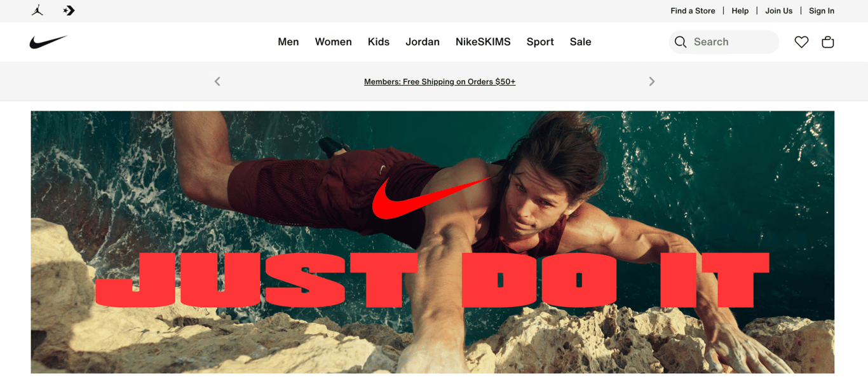Select the Women menu item

coord(333,41)
